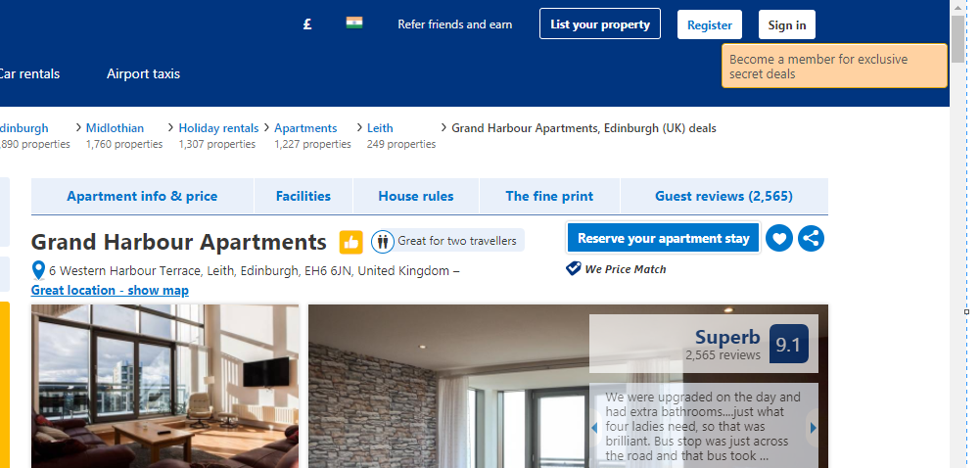Click List your property button
The width and height of the screenshot is (980, 468).
coord(600,24)
